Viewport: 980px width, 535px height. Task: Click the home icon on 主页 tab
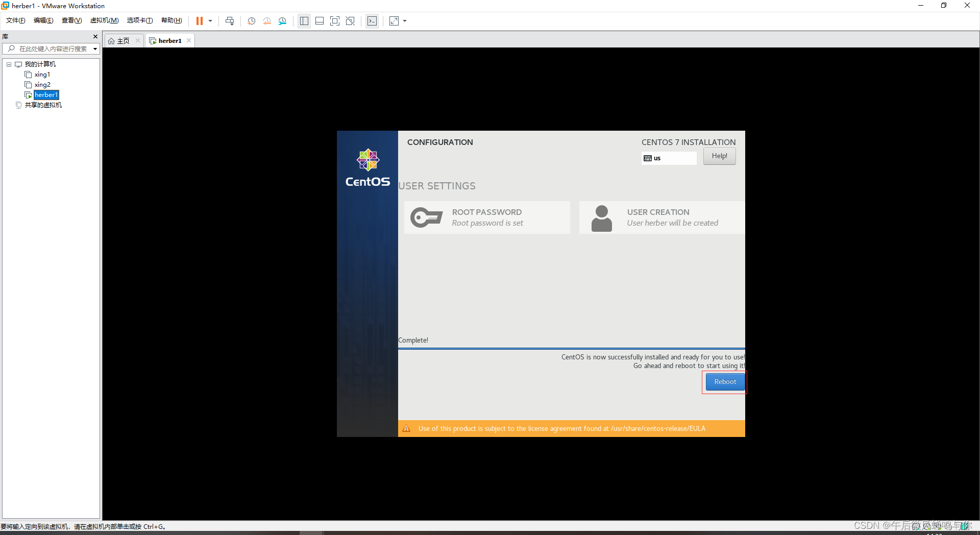tap(111, 41)
